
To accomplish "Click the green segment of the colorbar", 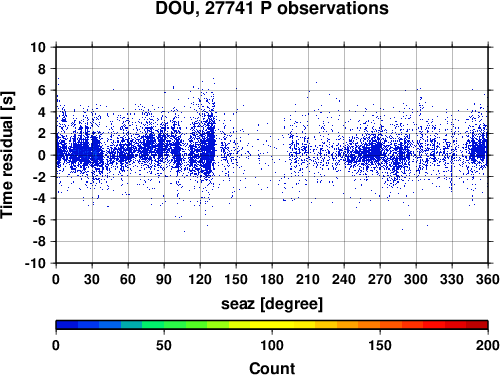I will tap(164, 325).
